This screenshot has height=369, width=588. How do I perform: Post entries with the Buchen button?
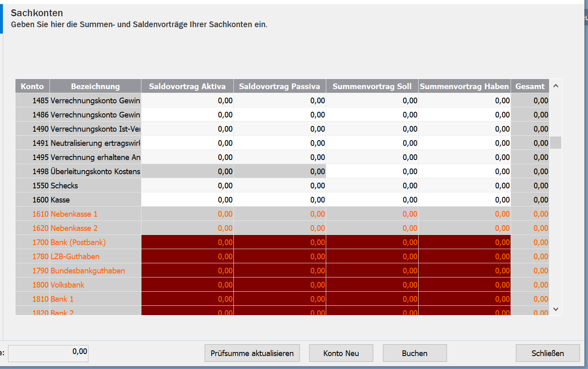415,353
